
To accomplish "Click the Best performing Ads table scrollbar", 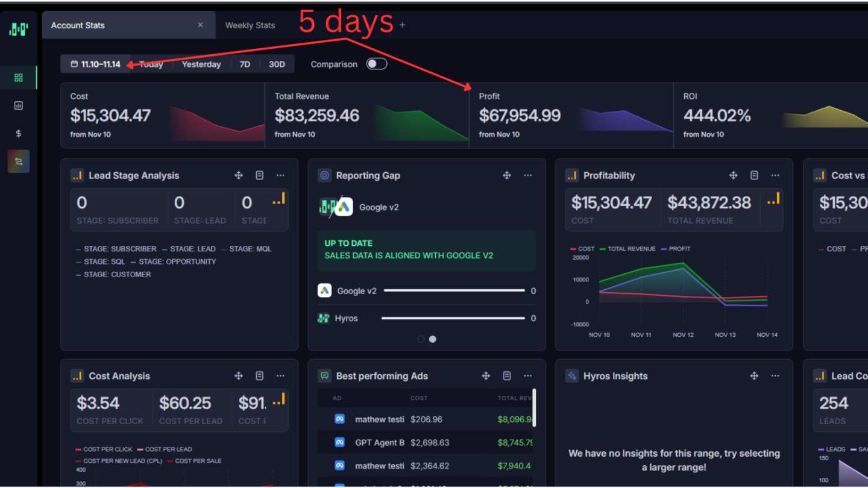I will tap(534, 407).
